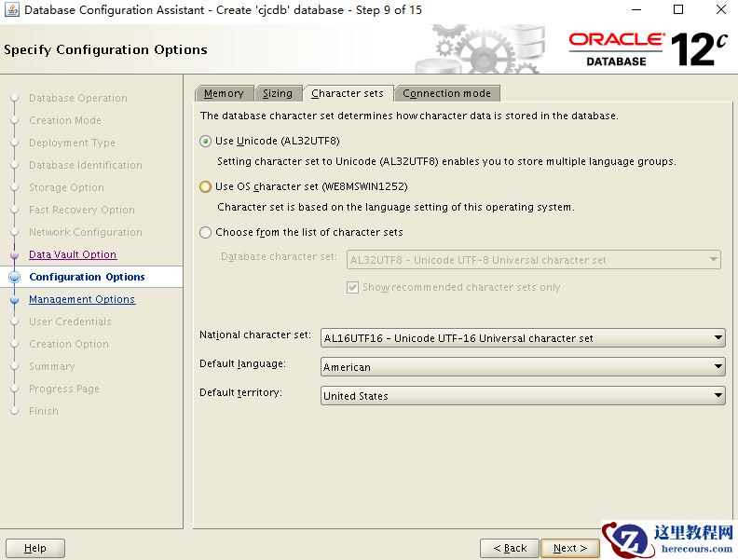Click the Help button
This screenshot has width=738, height=560.
tap(35, 548)
